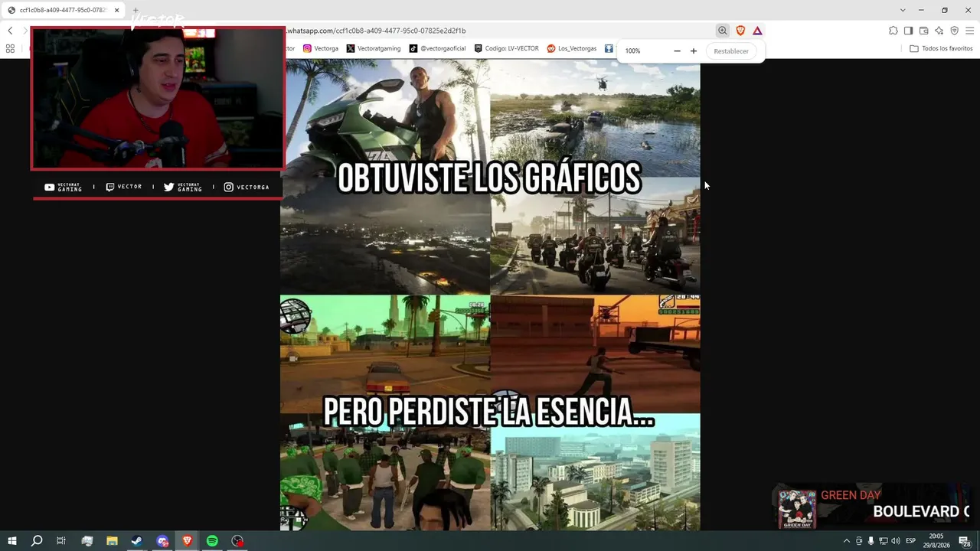980x551 pixels.
Task: Open the browser extensions puzzle icon
Action: coord(893,31)
